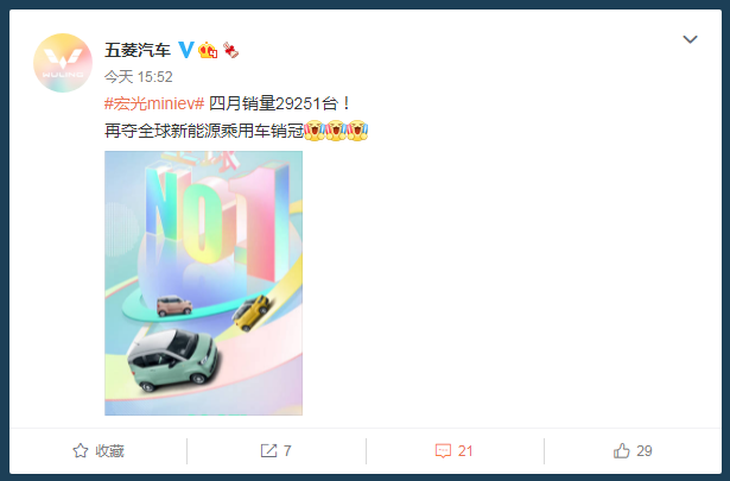Click the repost count 7
Image resolution: width=730 pixels, height=481 pixels.
287,451
